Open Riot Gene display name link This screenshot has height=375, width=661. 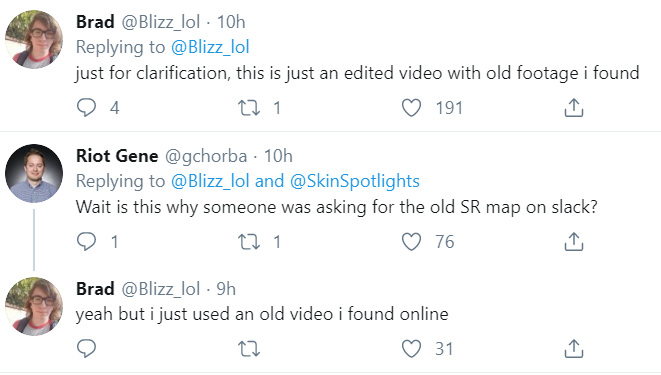tap(117, 156)
